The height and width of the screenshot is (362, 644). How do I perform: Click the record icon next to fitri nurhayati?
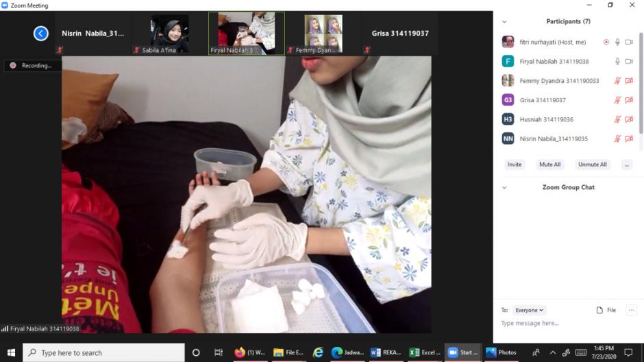coord(606,42)
